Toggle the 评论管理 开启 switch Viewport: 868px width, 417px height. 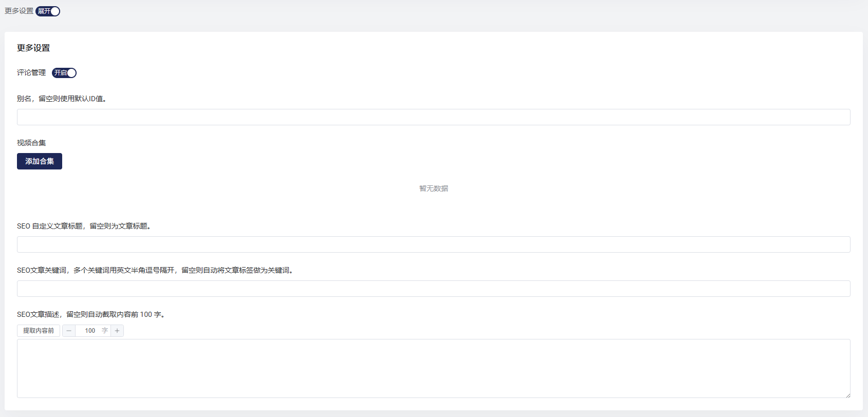click(x=64, y=73)
